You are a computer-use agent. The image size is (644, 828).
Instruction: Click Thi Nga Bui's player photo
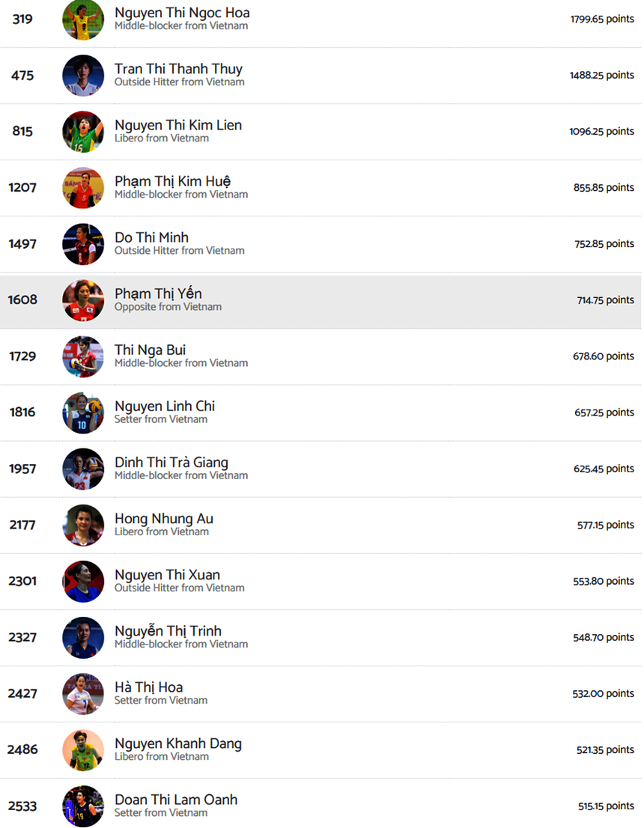(x=83, y=356)
